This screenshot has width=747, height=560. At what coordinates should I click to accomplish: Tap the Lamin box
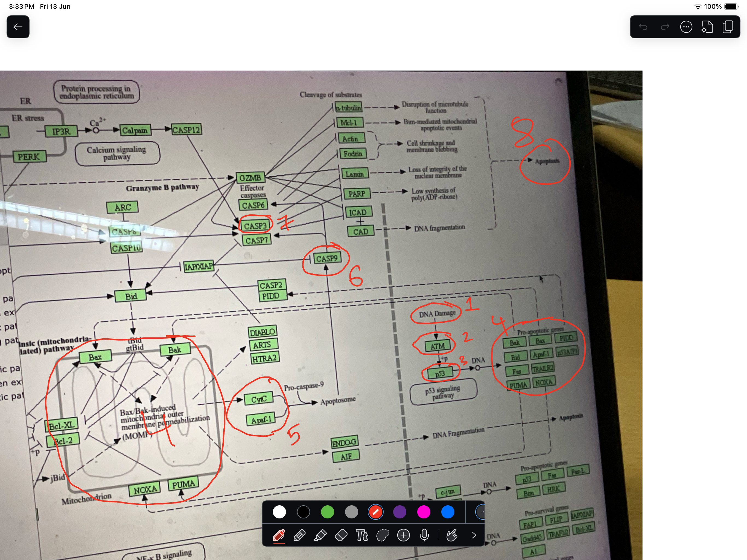pos(355,174)
